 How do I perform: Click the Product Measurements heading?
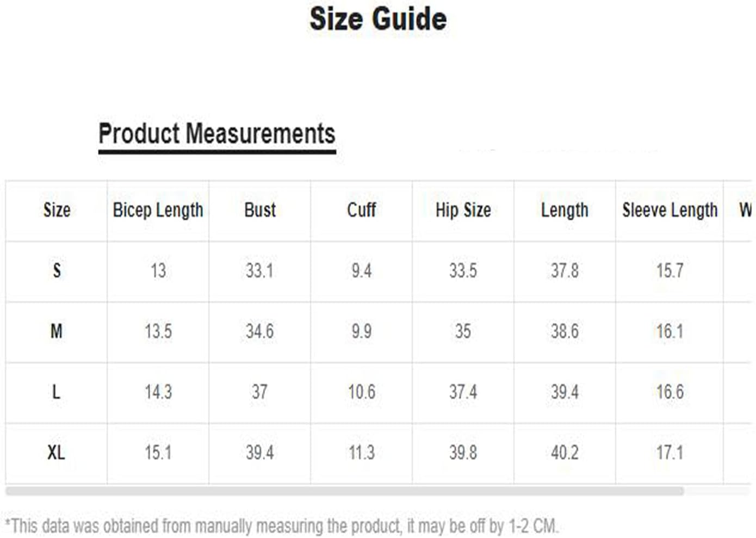point(216,134)
